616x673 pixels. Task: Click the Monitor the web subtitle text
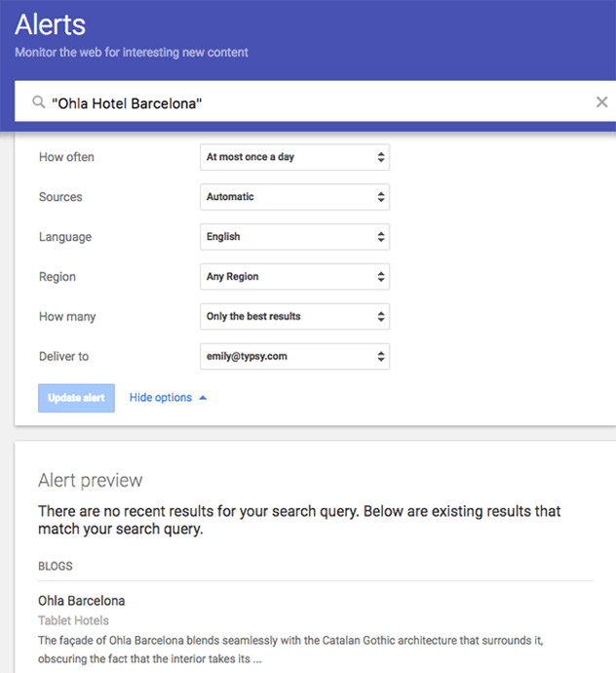[132, 53]
